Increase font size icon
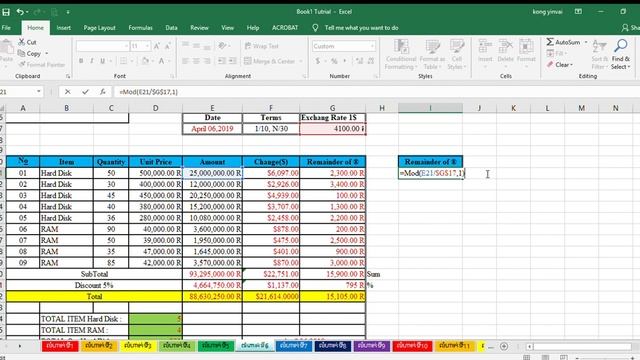Image resolution: width=640 pixels, height=360 pixels. point(157,46)
